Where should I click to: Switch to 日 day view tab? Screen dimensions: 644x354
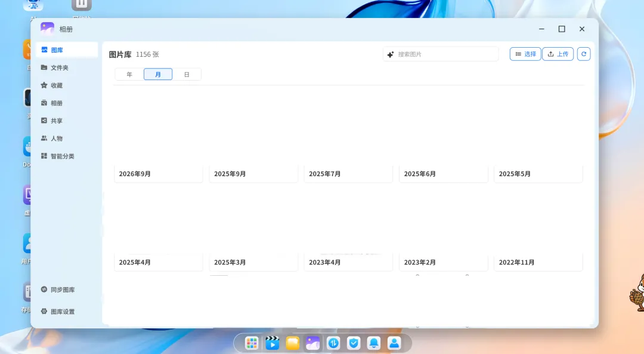(x=187, y=75)
